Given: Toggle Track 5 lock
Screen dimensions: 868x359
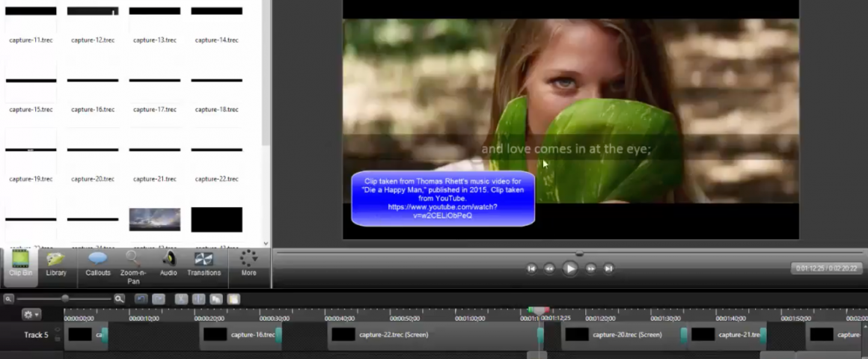Looking at the screenshot, I should [57, 339].
